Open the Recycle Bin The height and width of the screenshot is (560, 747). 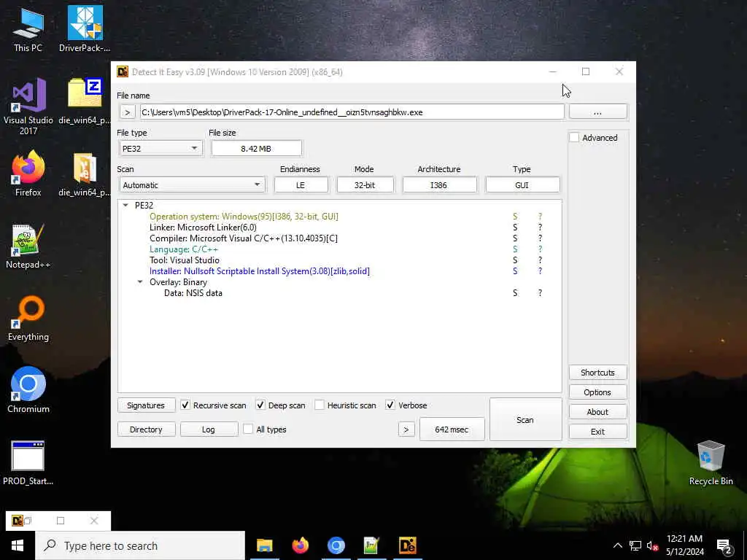tap(711, 463)
